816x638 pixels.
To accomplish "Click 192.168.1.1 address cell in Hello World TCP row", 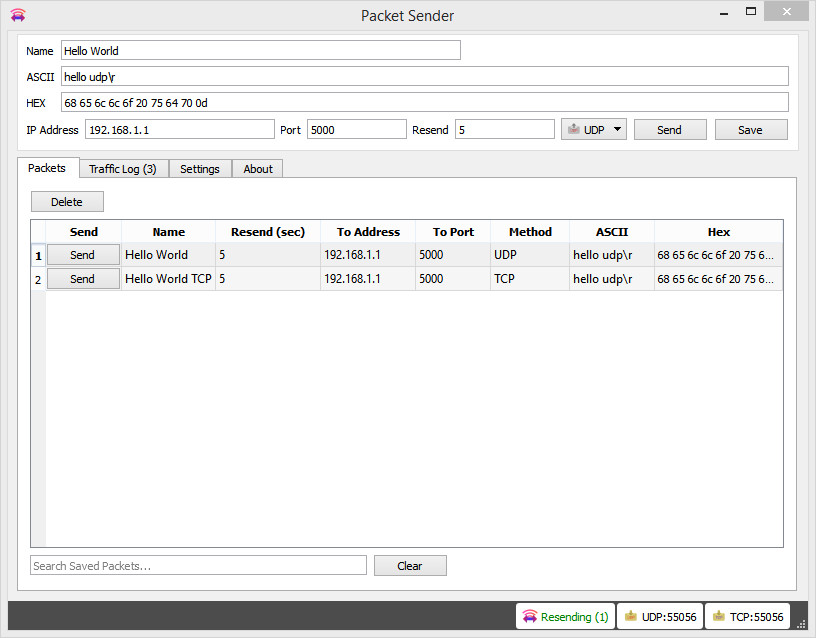I will click(368, 279).
